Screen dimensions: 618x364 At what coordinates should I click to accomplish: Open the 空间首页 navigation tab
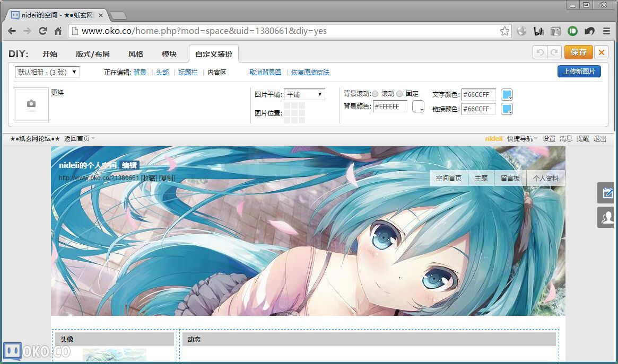click(x=449, y=178)
